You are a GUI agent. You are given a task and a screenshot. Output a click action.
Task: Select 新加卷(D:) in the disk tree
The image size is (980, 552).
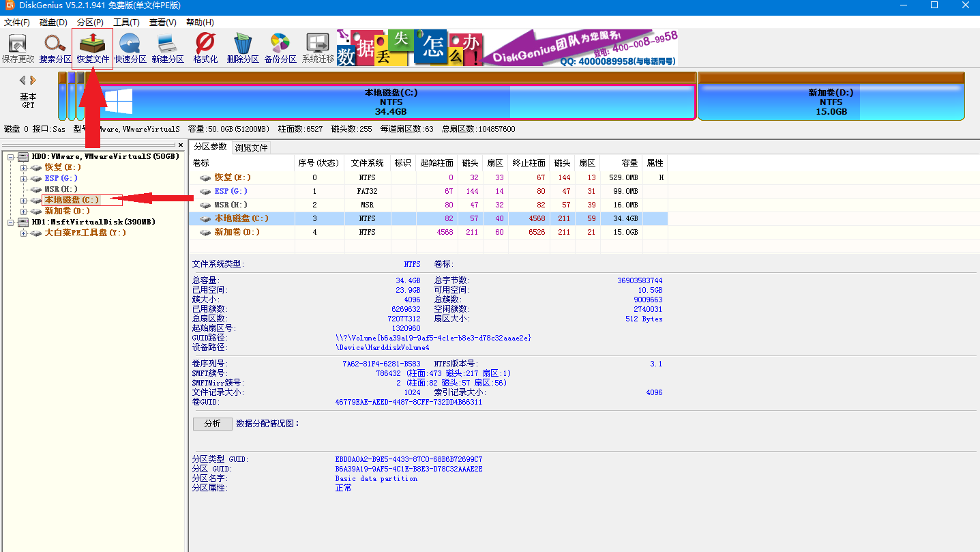click(67, 211)
